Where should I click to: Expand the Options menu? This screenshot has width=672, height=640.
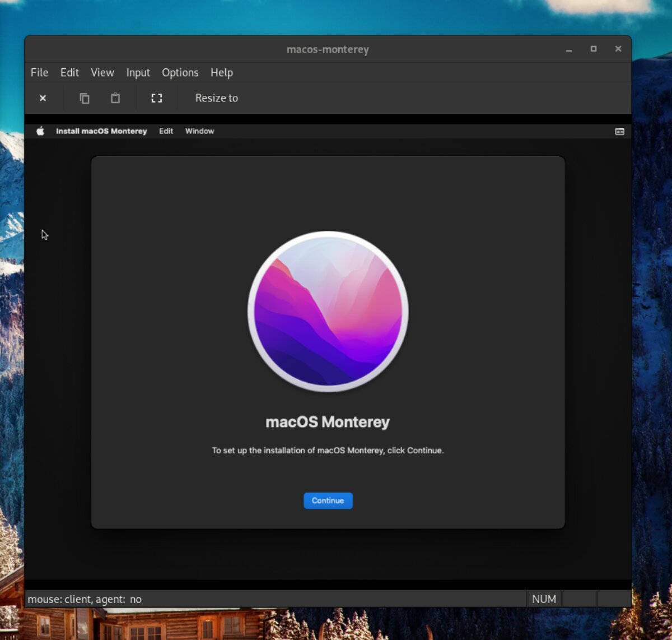(x=180, y=72)
